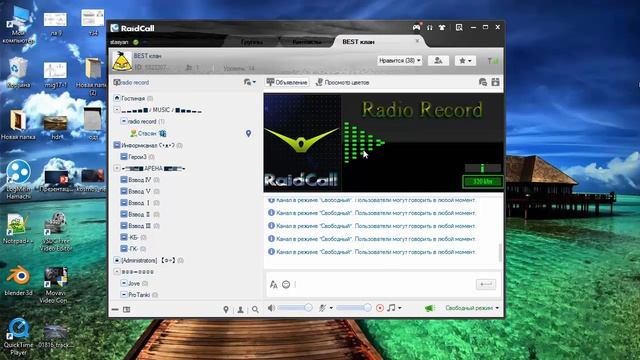Viewport: 640px width, 360px height.
Task: Click the channel list layout icon in bottom bar
Action: click(x=127, y=309)
